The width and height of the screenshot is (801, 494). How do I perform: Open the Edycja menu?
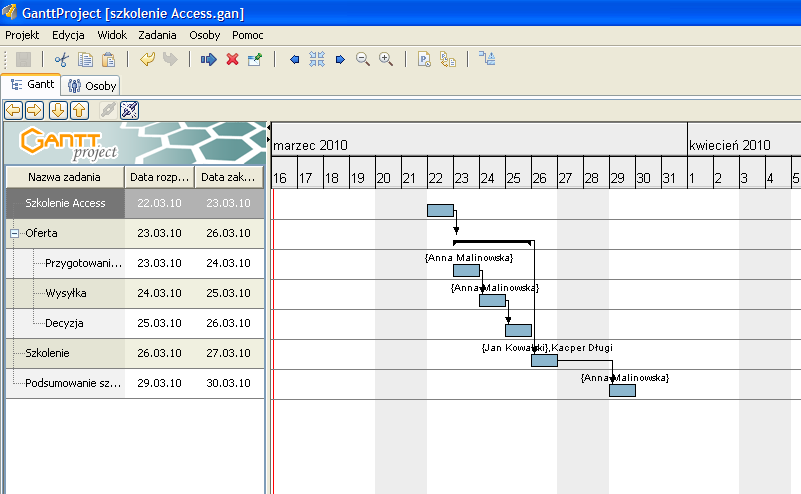coord(68,35)
